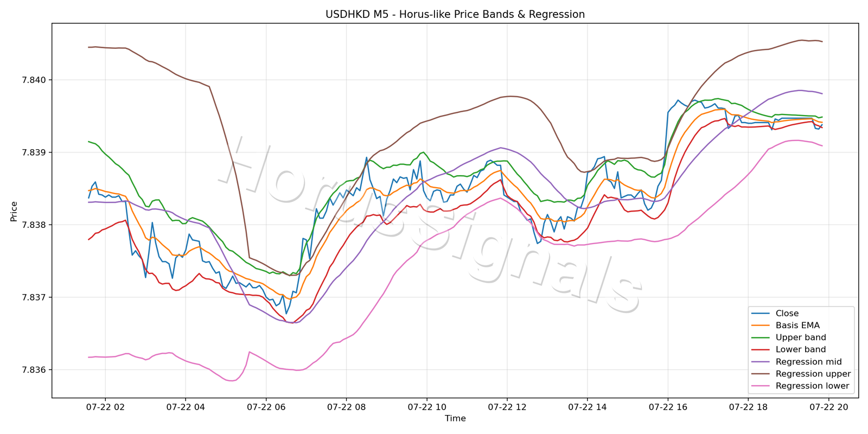The height and width of the screenshot is (434, 868).
Task: Click the 7.837 price axis label
Action: click(x=35, y=297)
